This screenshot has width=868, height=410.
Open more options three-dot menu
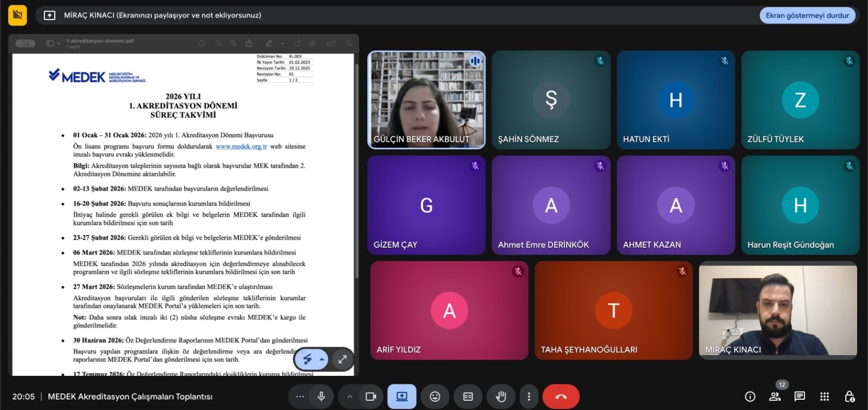(529, 396)
